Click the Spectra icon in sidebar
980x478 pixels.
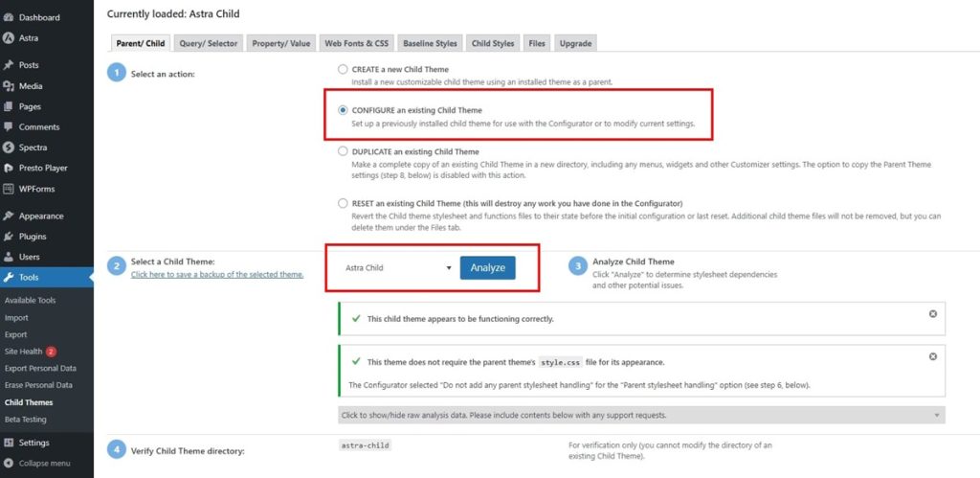click(8, 148)
